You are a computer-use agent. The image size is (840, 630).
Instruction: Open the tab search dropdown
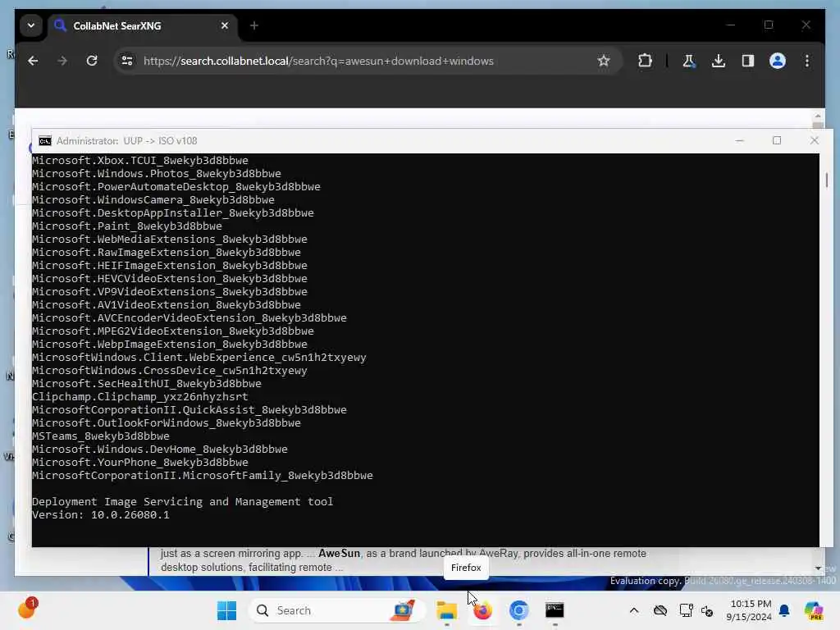31,25
